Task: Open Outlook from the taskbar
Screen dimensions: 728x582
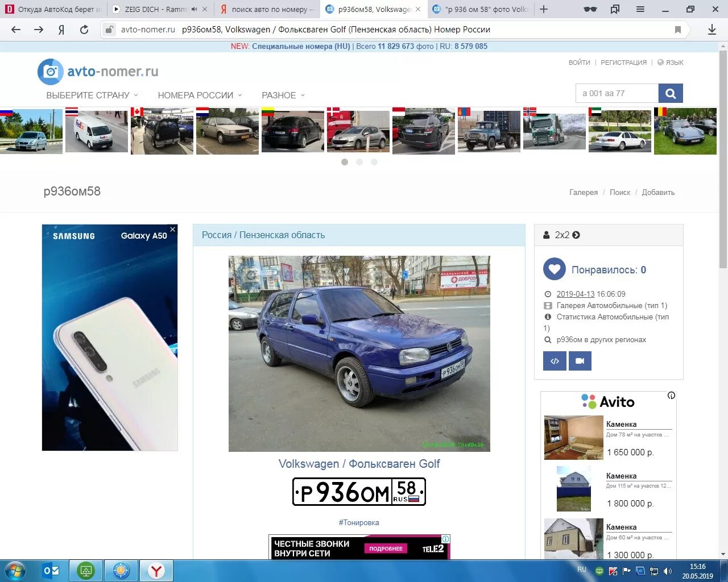Action: [x=51, y=571]
